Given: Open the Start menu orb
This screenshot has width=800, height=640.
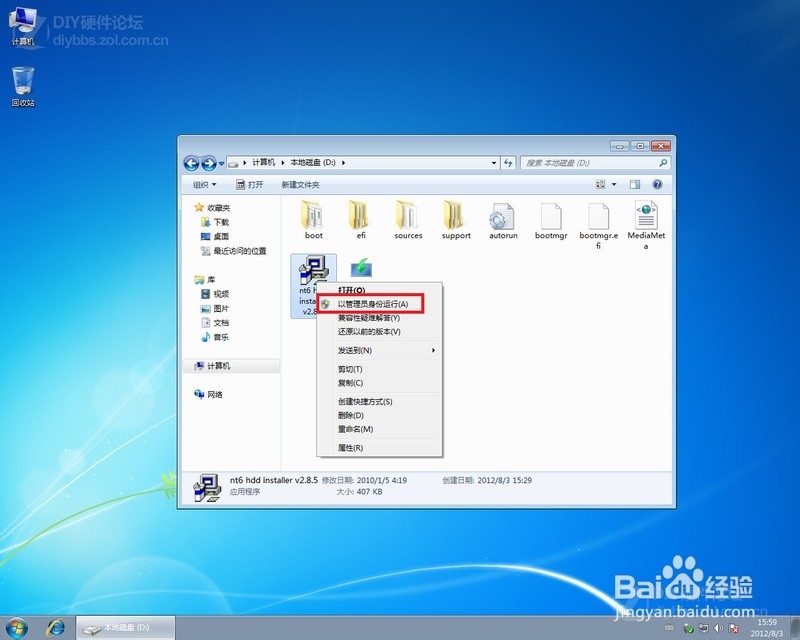Looking at the screenshot, I should (14, 629).
